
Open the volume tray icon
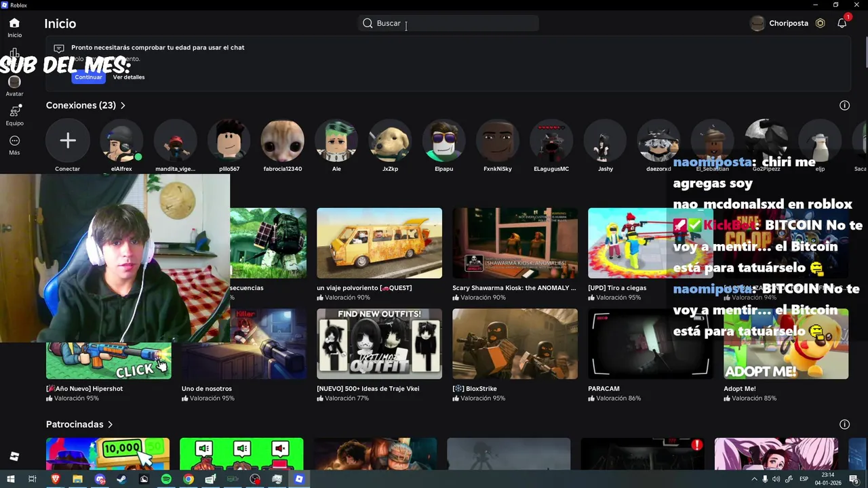point(776,479)
